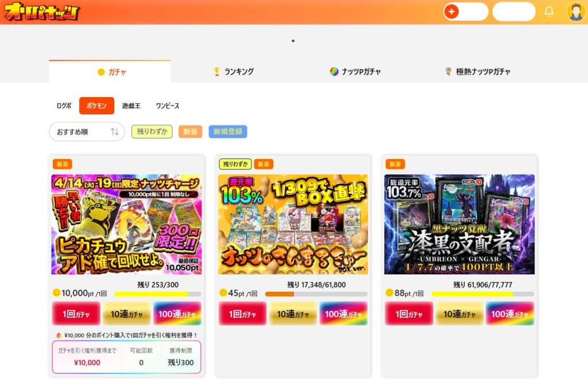Click the trophy icon next to ランキング
Screen dimensions: 588x383
[x=216, y=71]
